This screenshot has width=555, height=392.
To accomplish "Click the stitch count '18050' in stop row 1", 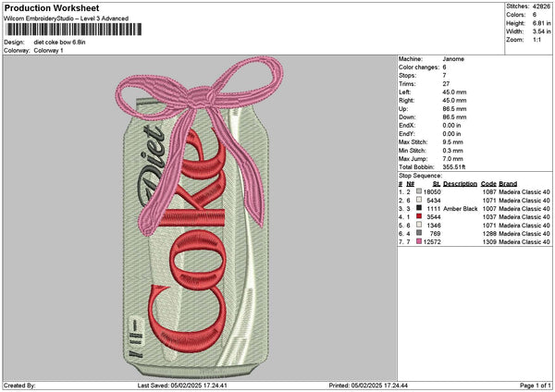I will tap(432, 191).
